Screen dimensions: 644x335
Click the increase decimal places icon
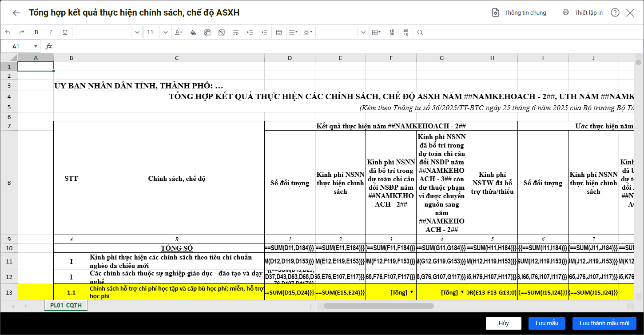[391, 32]
